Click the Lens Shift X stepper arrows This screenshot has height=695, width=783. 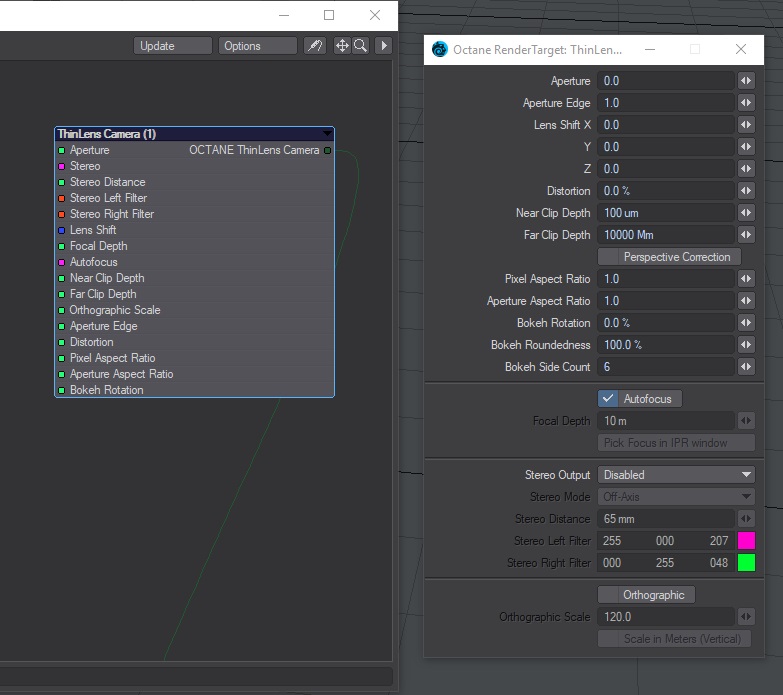746,125
